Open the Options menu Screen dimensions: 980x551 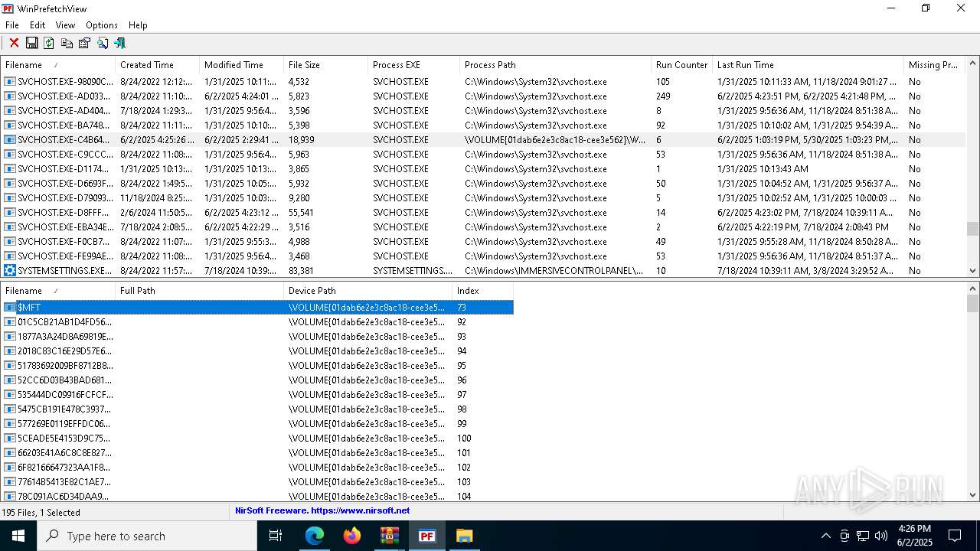(102, 25)
